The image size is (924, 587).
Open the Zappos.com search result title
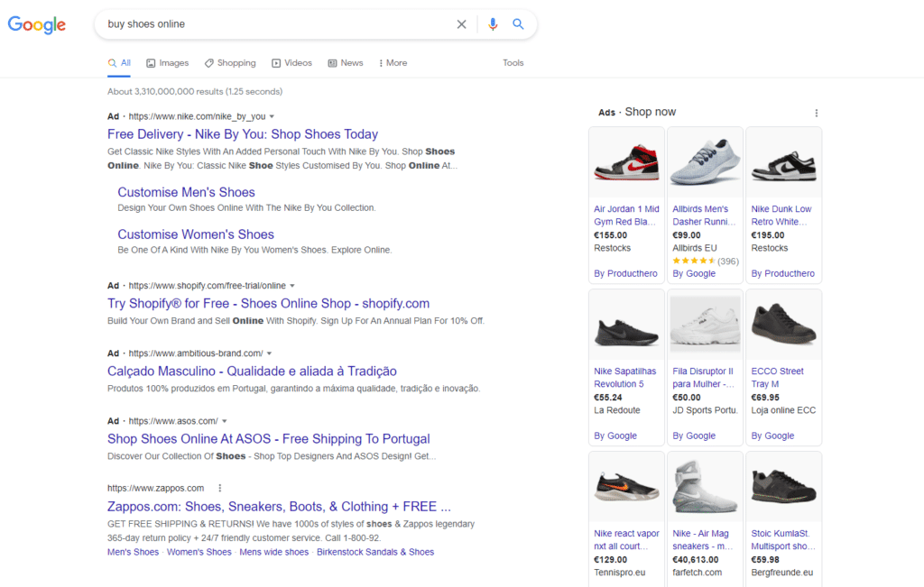point(279,507)
